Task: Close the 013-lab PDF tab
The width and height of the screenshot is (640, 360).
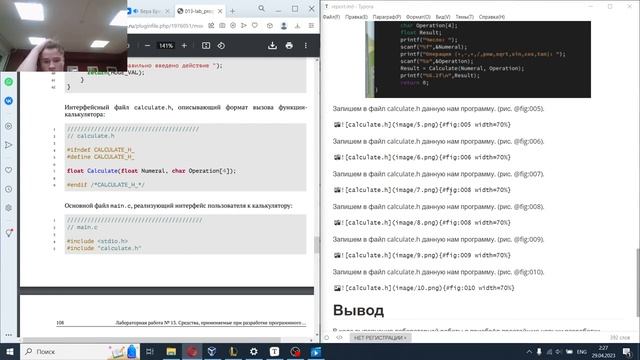Action: click(220, 11)
